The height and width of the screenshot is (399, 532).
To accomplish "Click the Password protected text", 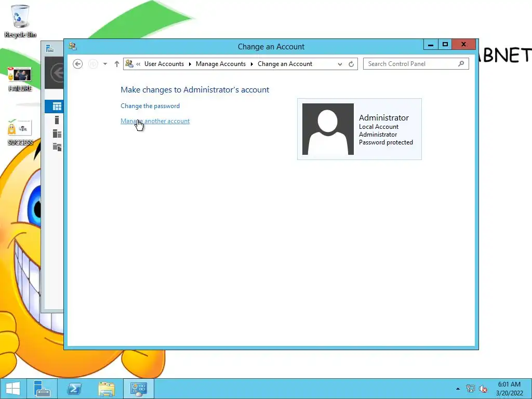I will coord(386,142).
